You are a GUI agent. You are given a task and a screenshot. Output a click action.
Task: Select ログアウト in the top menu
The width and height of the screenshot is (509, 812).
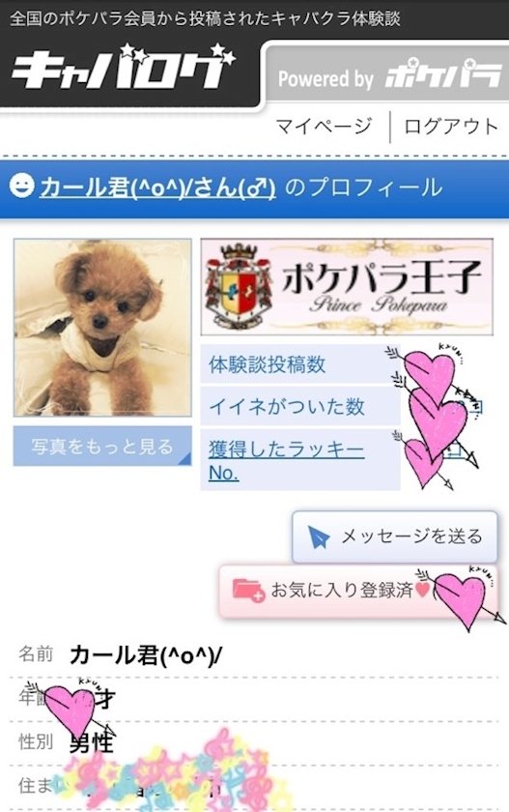click(x=450, y=126)
